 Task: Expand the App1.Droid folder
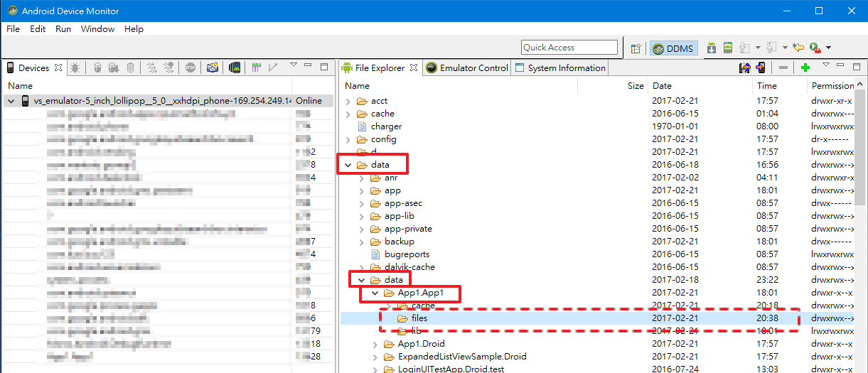click(x=375, y=344)
